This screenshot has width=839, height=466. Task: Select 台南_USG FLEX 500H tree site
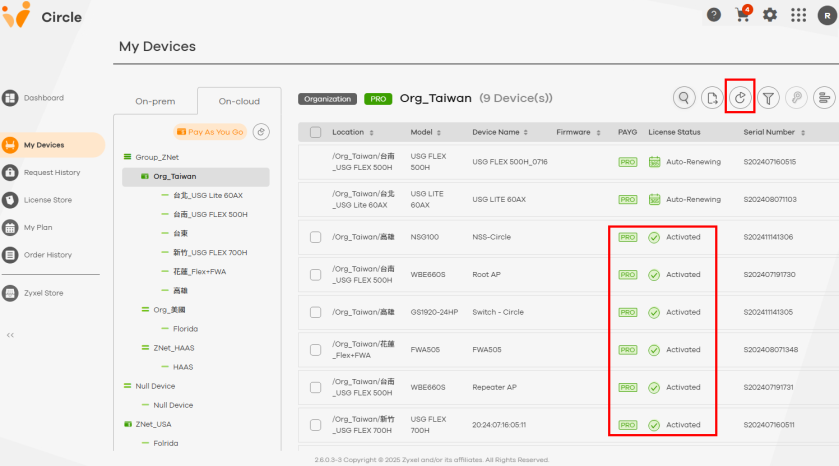click(x=210, y=215)
